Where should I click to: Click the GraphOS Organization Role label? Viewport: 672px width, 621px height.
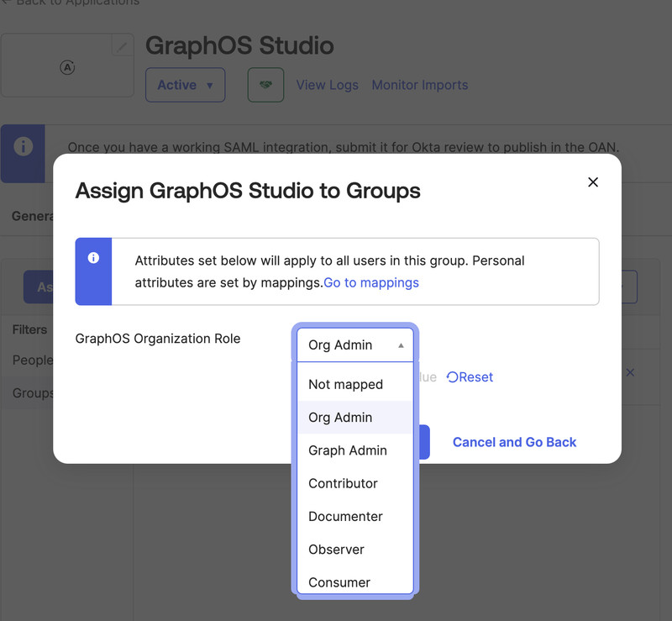point(158,339)
